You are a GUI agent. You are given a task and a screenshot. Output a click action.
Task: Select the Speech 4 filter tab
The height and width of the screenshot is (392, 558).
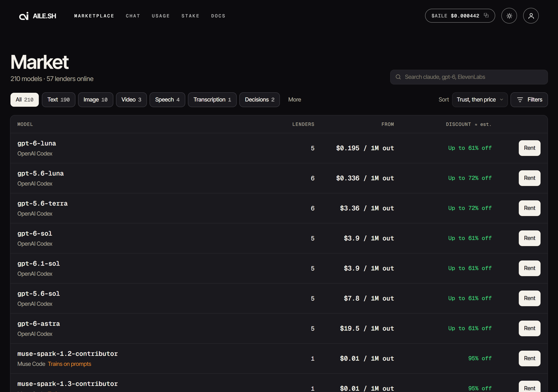click(x=167, y=100)
